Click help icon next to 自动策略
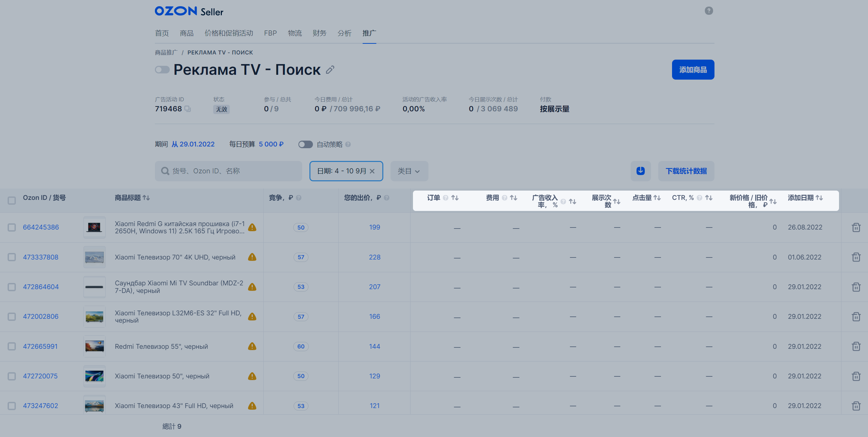The height and width of the screenshot is (437, 868). click(348, 144)
